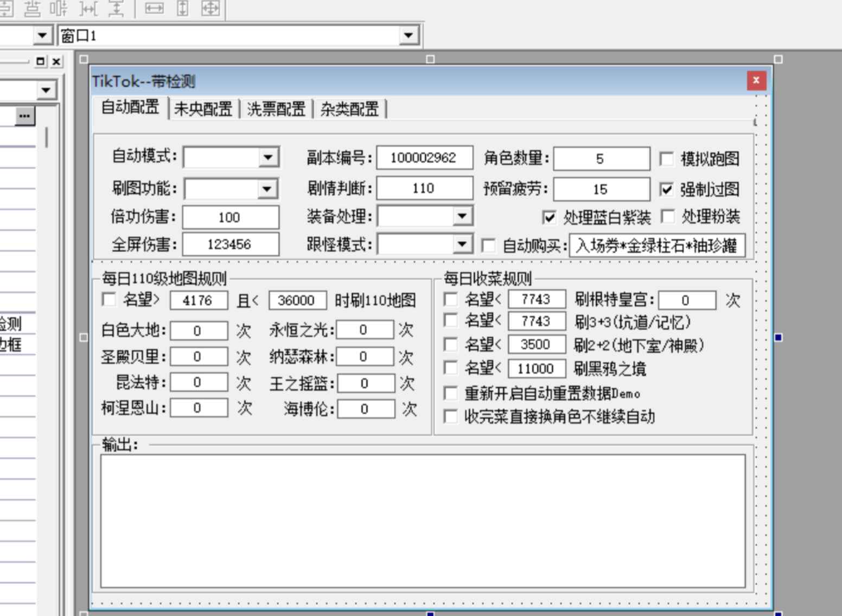Click the 圣殿贝里 count field

(x=199, y=357)
